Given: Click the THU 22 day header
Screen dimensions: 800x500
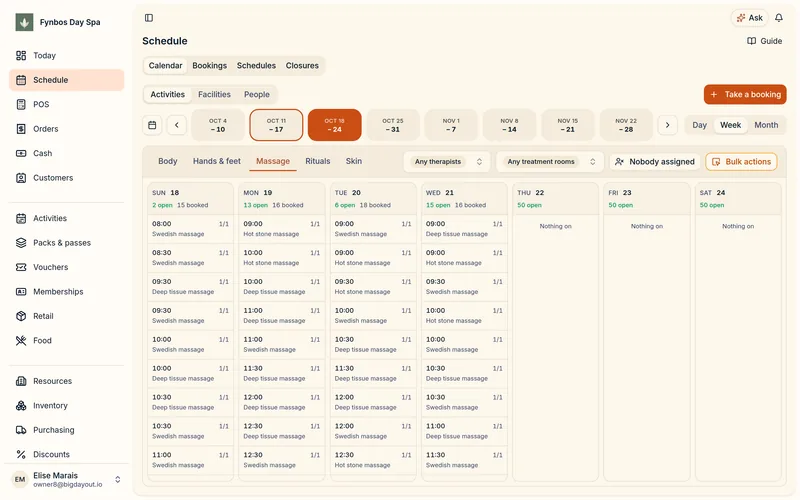Looking at the screenshot, I should point(556,198).
